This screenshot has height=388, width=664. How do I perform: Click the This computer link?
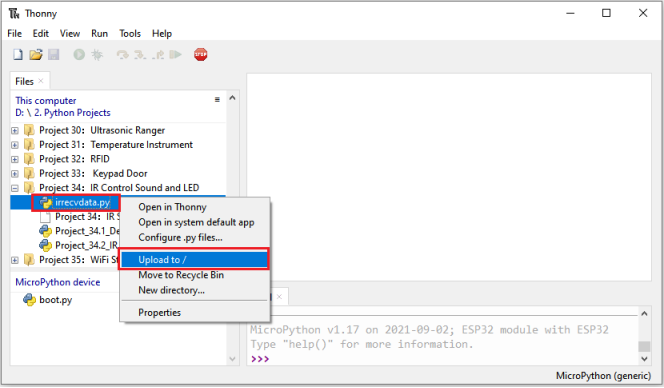[46, 101]
